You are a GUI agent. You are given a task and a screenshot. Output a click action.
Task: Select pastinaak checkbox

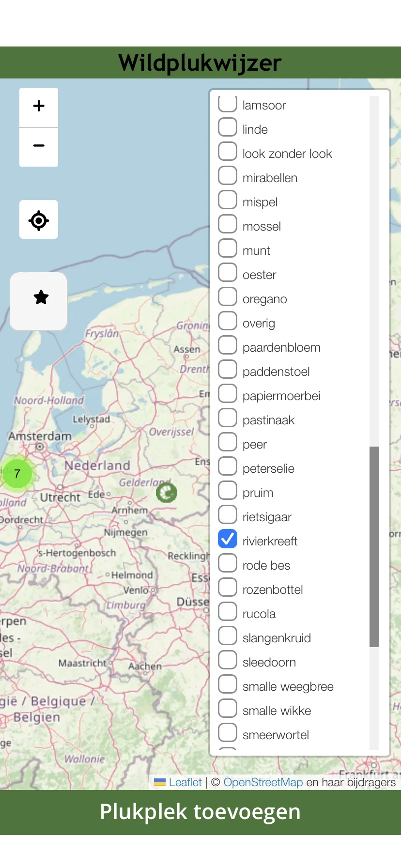click(228, 418)
